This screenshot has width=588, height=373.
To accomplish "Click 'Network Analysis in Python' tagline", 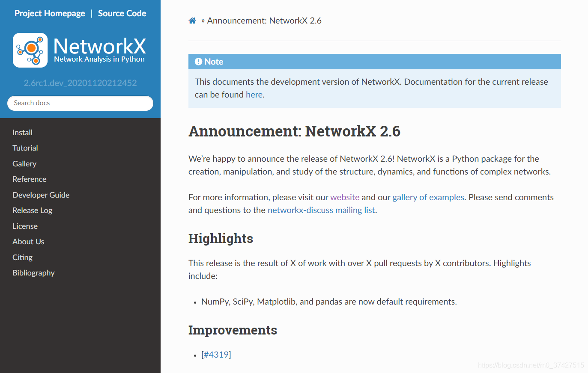I will pyautogui.click(x=99, y=59).
